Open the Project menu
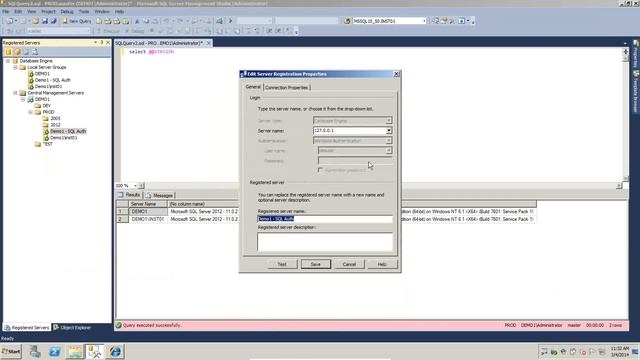Image resolution: width=640 pixels, height=360 pixels. [x=48, y=11]
